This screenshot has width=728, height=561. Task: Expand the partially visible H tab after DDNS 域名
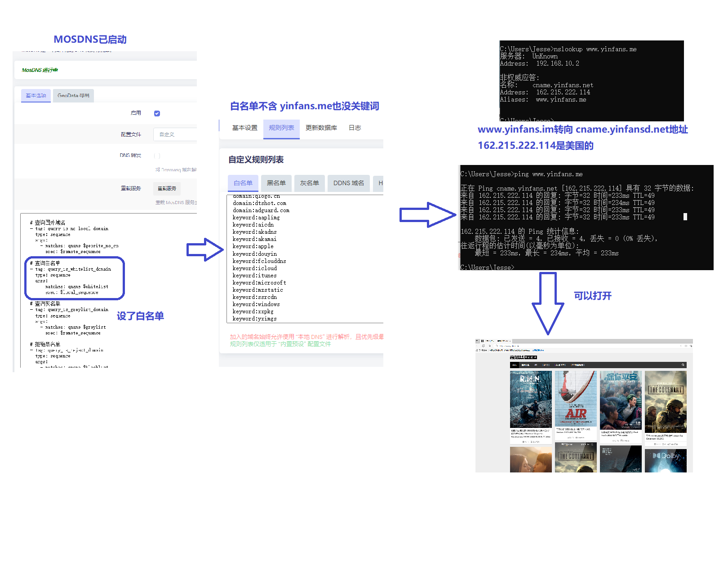tap(380, 183)
